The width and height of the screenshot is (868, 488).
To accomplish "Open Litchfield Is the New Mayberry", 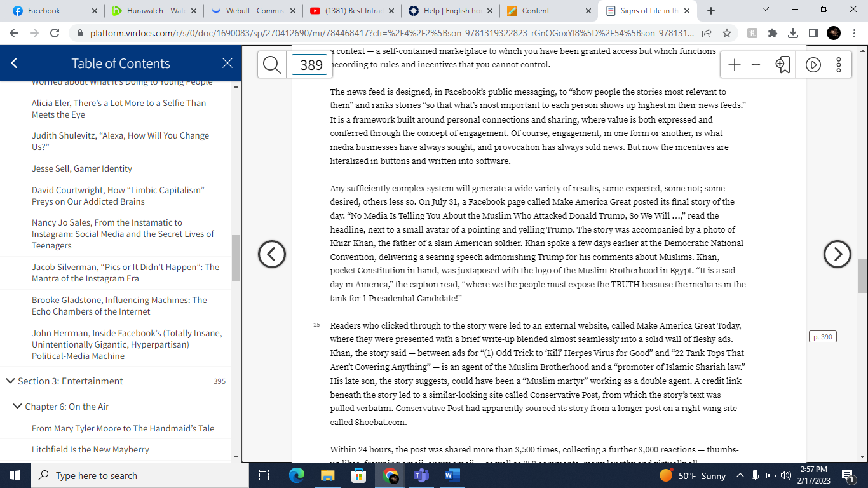I will (90, 449).
